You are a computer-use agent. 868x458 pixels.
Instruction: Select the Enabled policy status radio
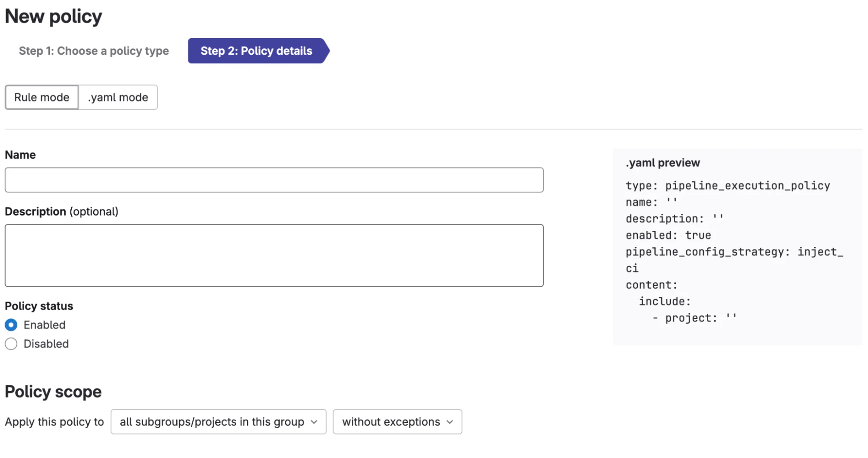tap(11, 325)
